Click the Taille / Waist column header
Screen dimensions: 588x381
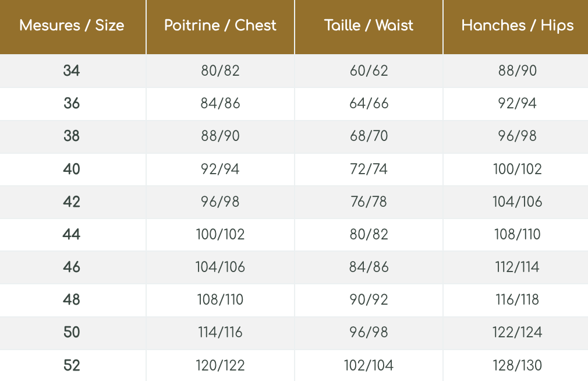(369, 26)
